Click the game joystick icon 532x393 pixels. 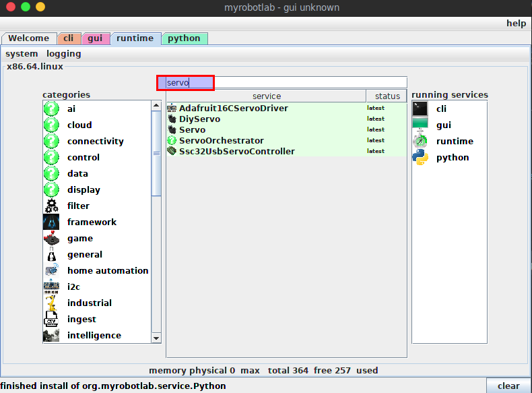51,238
